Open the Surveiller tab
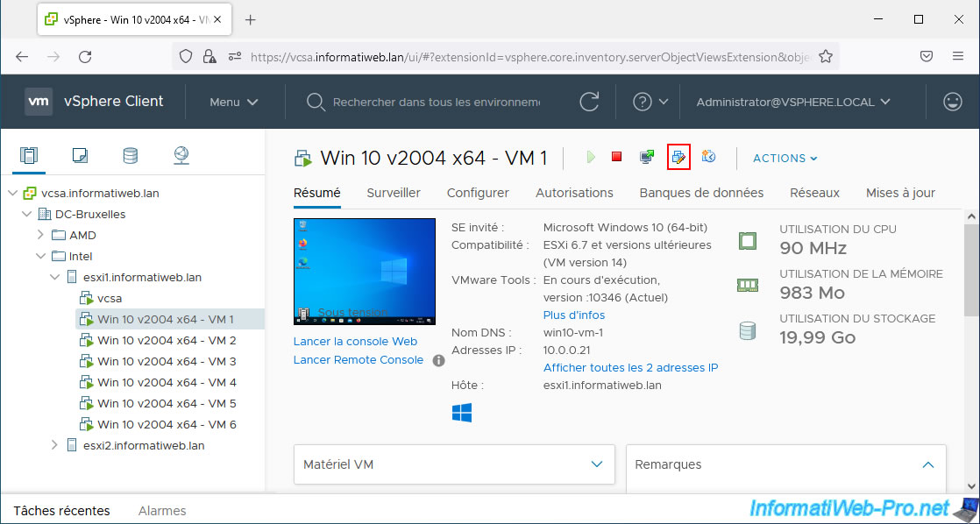 coord(394,193)
